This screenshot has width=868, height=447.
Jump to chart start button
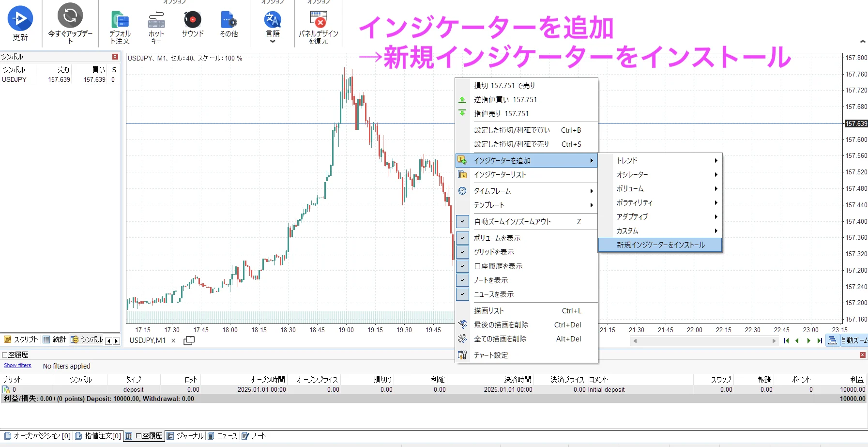coord(786,340)
